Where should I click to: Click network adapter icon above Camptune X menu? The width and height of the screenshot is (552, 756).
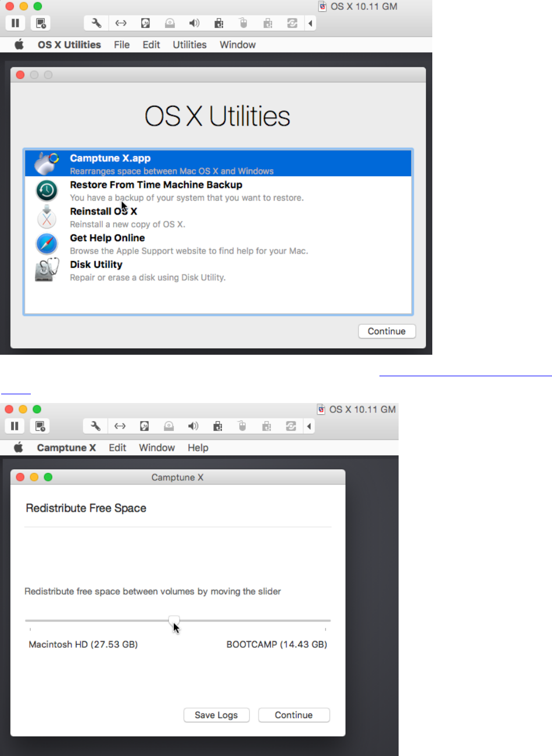click(120, 426)
